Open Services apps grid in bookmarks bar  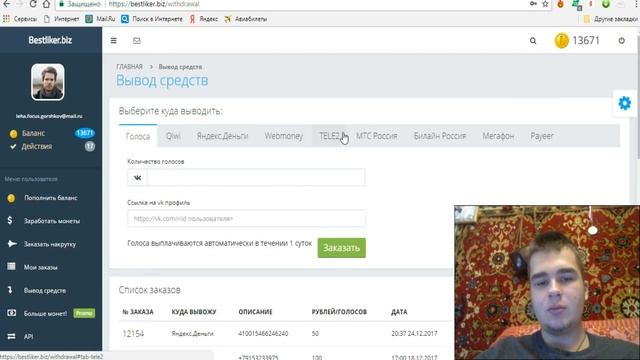[x=20, y=19]
